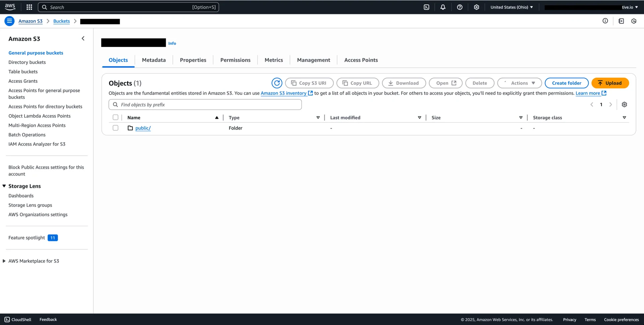The image size is (644, 325).
Task: Click the Download button
Action: tap(404, 83)
